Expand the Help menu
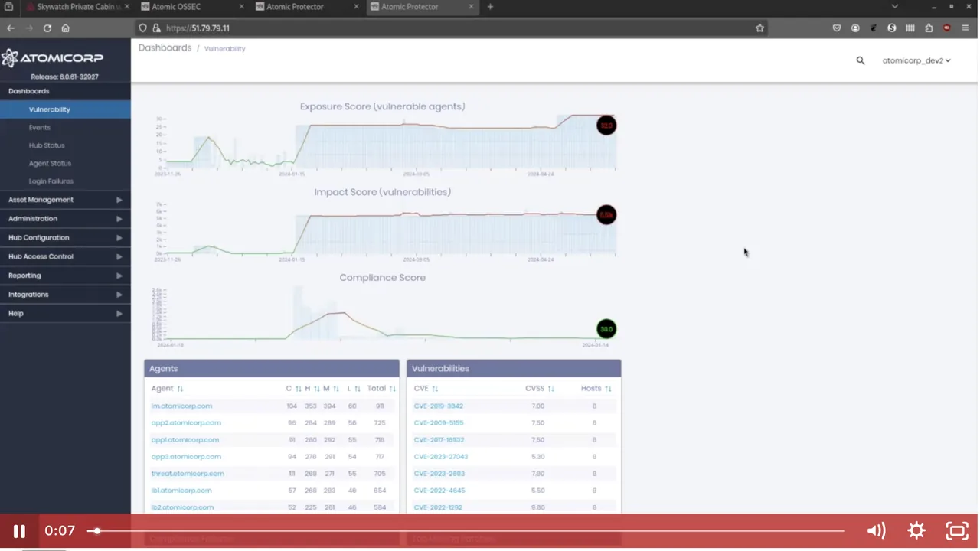 pos(65,313)
